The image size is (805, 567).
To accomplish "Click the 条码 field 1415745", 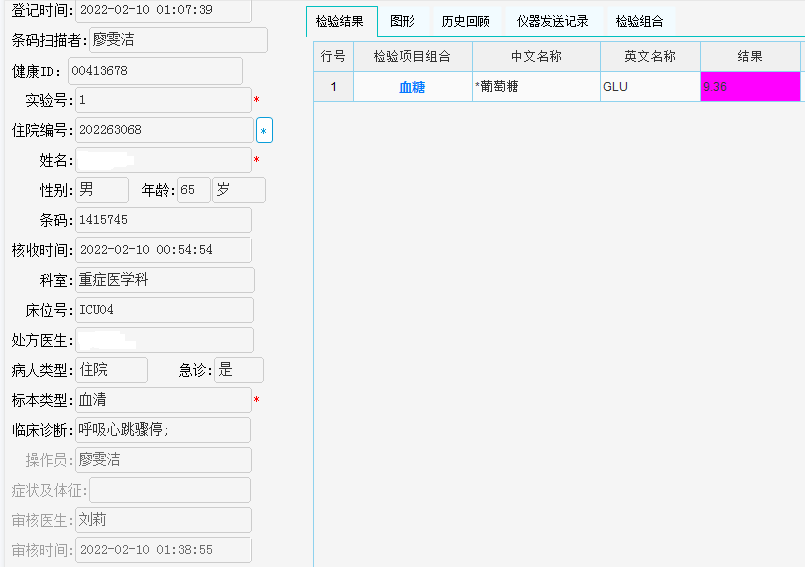I will 163,220.
